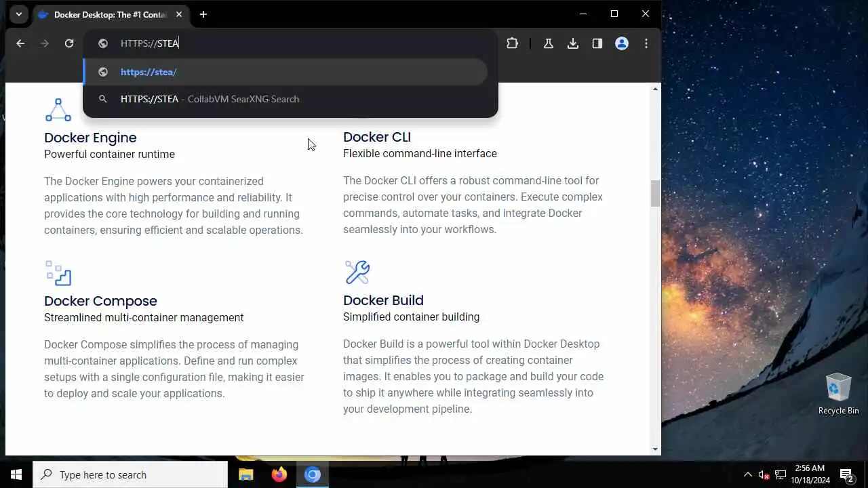Click 'Flexible command-line interface' subtitle
868x488 pixels.
[x=420, y=153]
